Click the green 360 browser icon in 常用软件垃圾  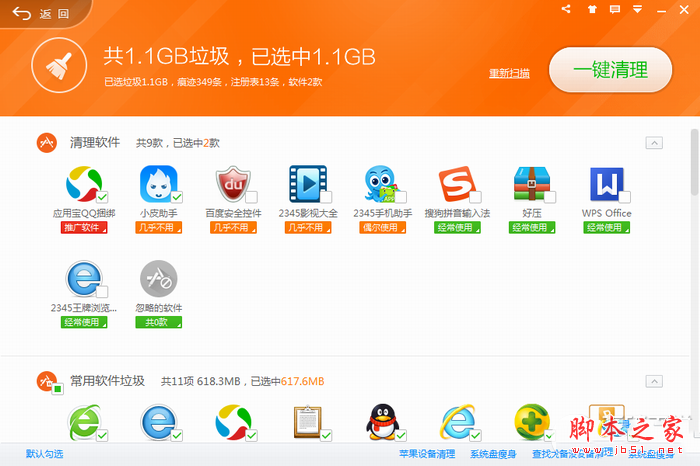pyautogui.click(x=84, y=422)
